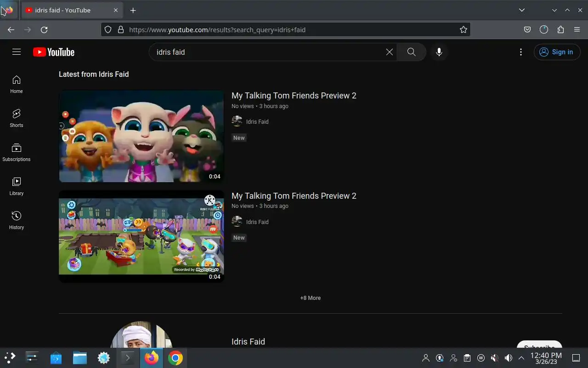Open the Idris Faid channel result name
588x368 pixels.
[248, 342]
